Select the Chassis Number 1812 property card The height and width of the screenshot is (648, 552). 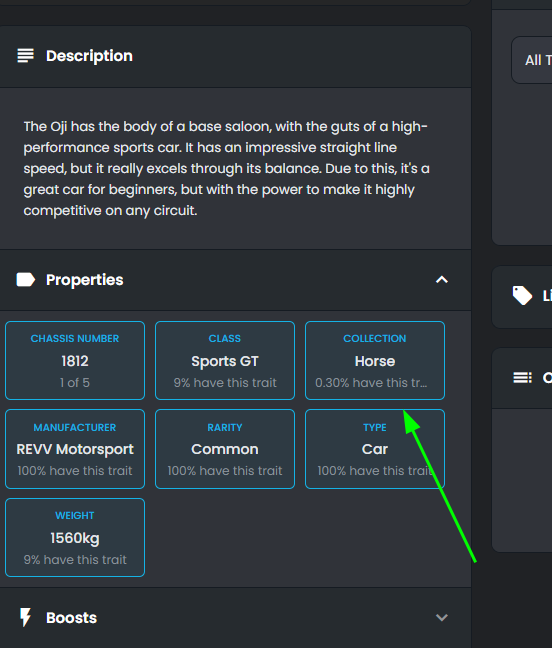(x=75, y=360)
